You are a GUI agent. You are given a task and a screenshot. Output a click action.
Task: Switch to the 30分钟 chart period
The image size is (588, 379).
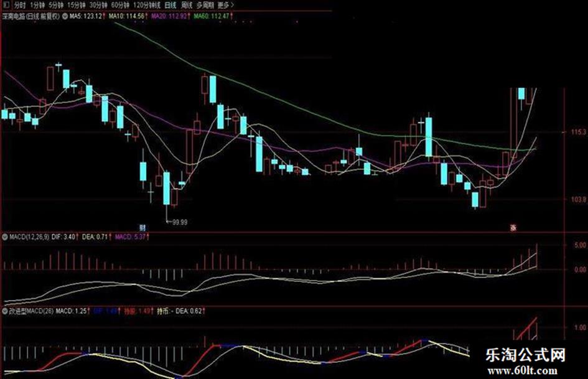[x=98, y=5]
